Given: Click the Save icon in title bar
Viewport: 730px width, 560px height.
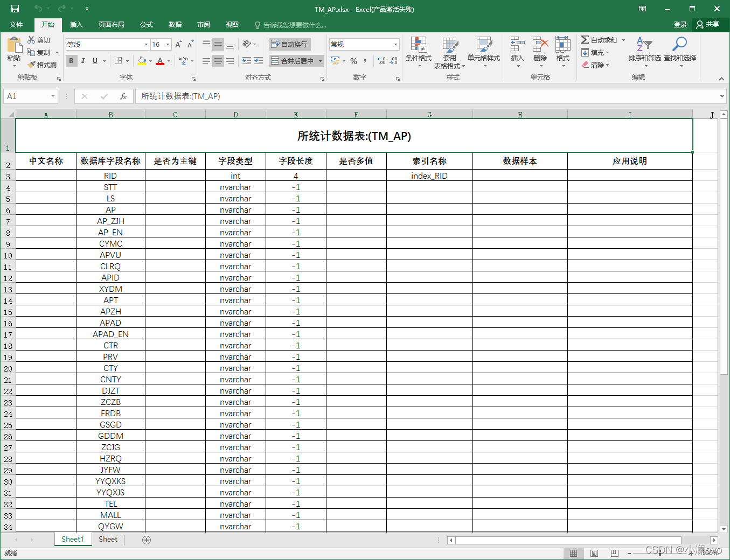Looking at the screenshot, I should click(x=15, y=9).
